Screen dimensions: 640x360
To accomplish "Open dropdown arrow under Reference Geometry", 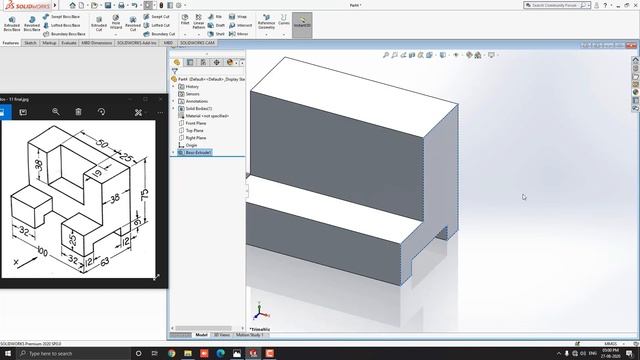I will (266, 35).
